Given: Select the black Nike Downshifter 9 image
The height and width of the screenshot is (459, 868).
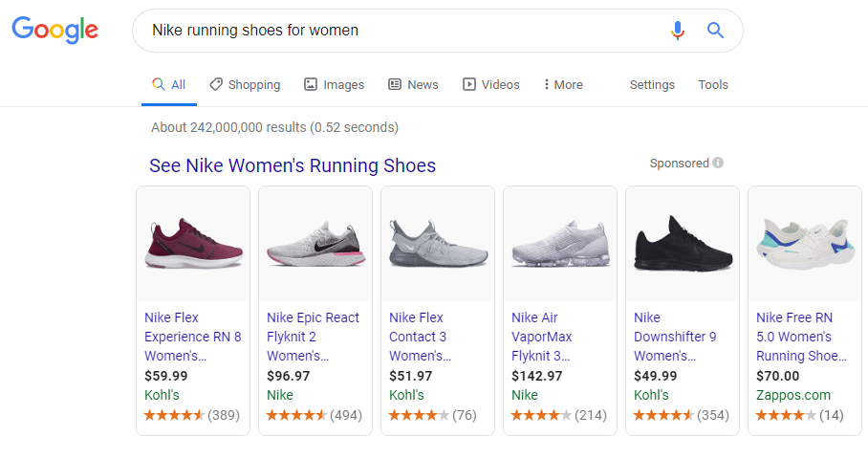Looking at the screenshot, I should [x=683, y=244].
